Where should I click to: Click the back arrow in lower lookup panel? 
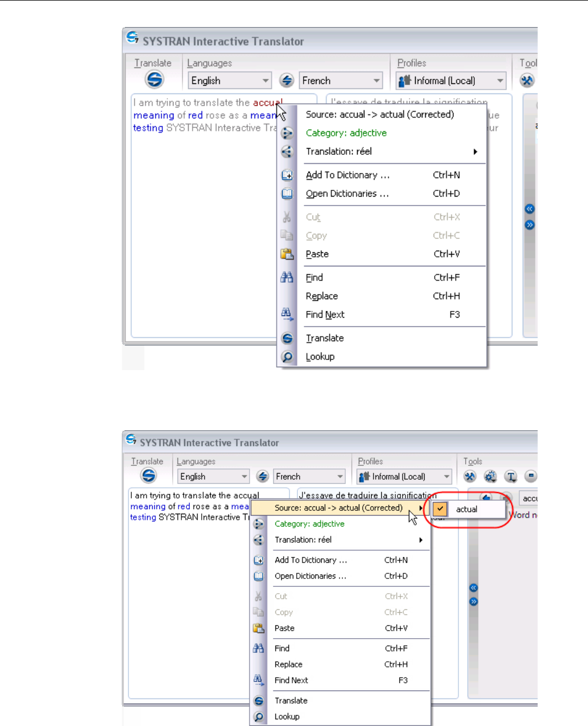pos(485,497)
